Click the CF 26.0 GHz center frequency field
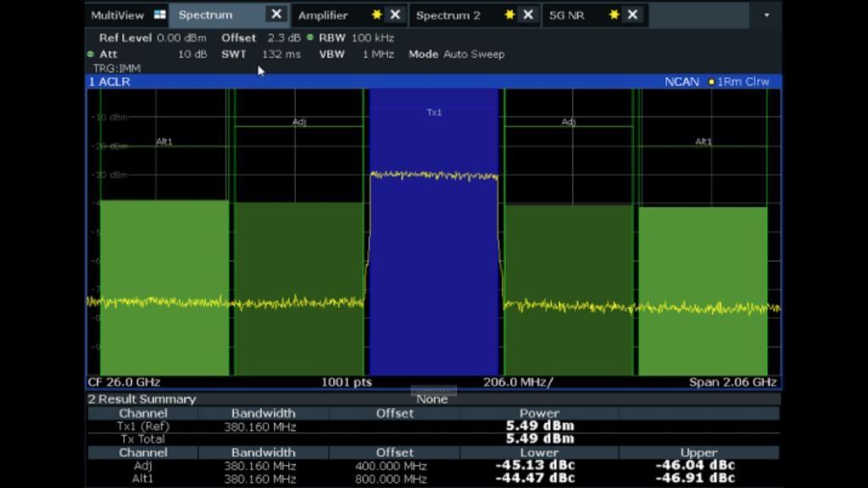868x488 pixels. pyautogui.click(x=124, y=382)
